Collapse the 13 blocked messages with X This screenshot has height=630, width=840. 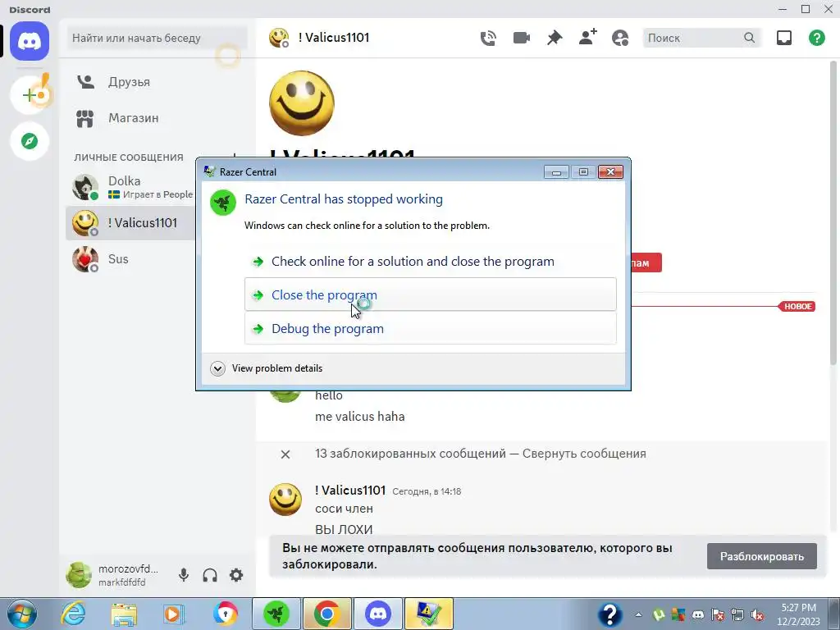tap(285, 454)
